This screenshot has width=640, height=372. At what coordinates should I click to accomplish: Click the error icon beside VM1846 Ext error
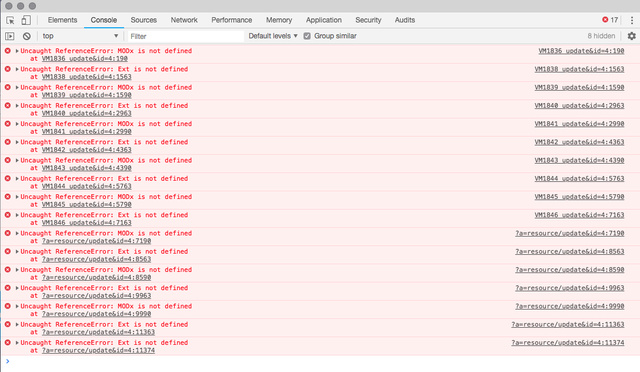7,215
